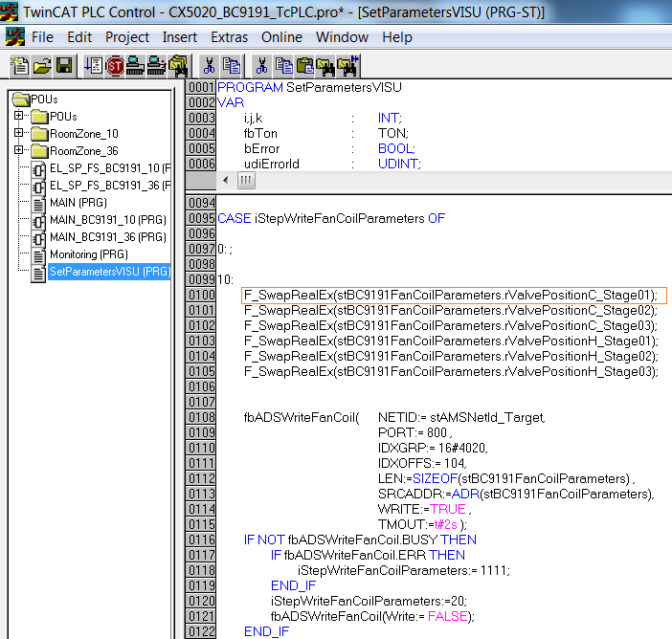672x639 pixels.
Task: Click 'NETID:= stAMSNetId_Target' parameter
Action: 461,418
